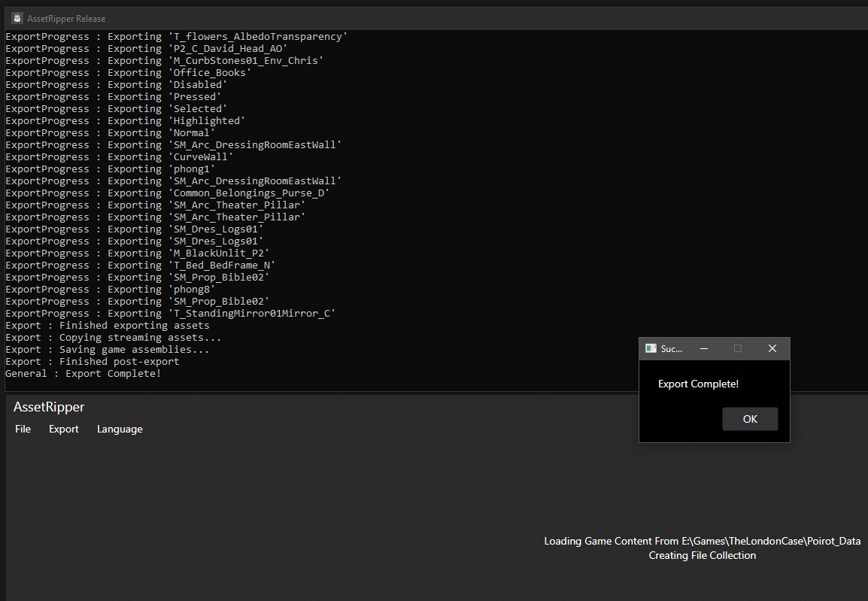868x601 pixels.
Task: Open the Language menu
Action: pos(119,429)
